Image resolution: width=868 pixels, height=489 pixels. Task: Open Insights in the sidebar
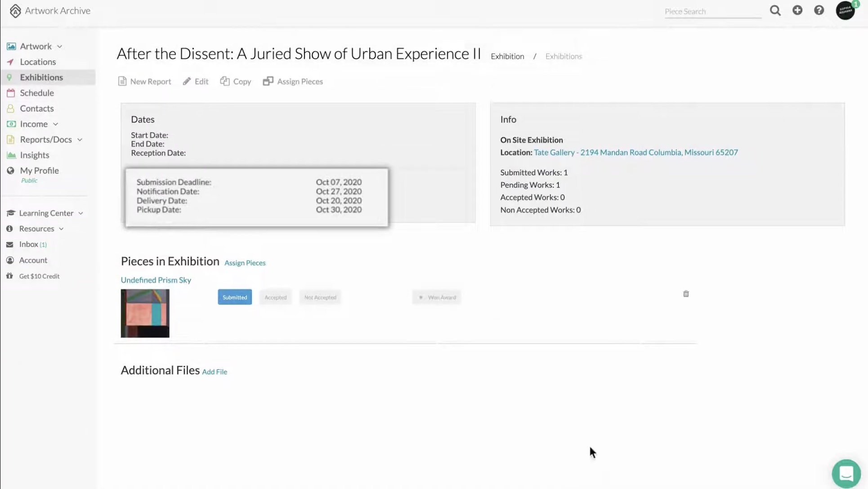pyautogui.click(x=35, y=155)
